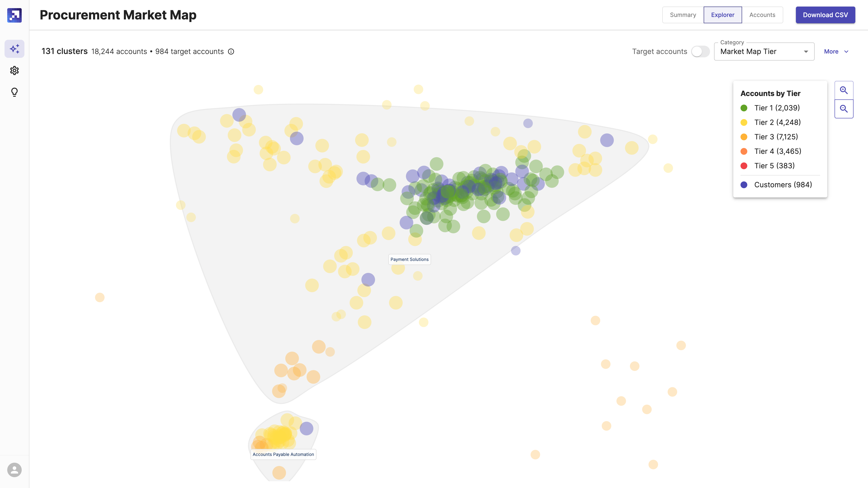Click the Insights lightbulb icon
The width and height of the screenshot is (868, 488).
coord(14,92)
